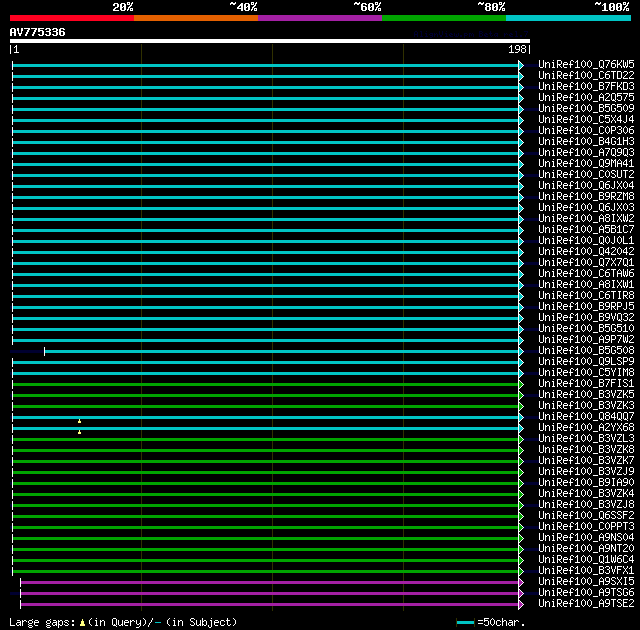Screen dimensions: 640x630
Task: Select the white AV775336 query sequence bar
Action: (270, 41)
